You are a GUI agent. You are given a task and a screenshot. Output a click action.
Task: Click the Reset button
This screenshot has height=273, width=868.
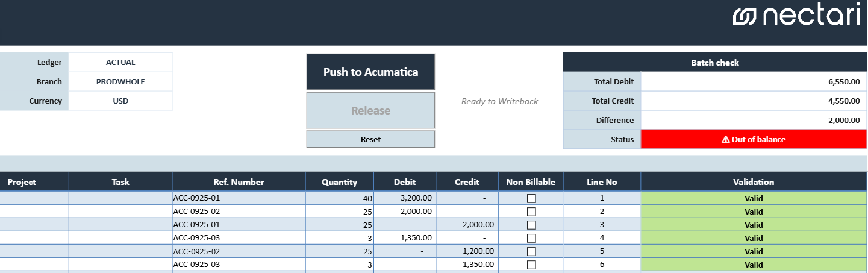[x=370, y=139]
